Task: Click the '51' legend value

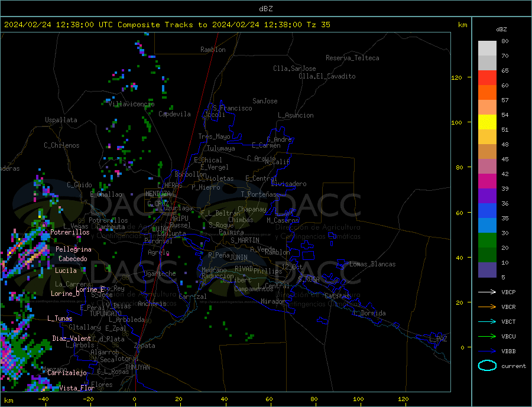Action: pyautogui.click(x=505, y=129)
